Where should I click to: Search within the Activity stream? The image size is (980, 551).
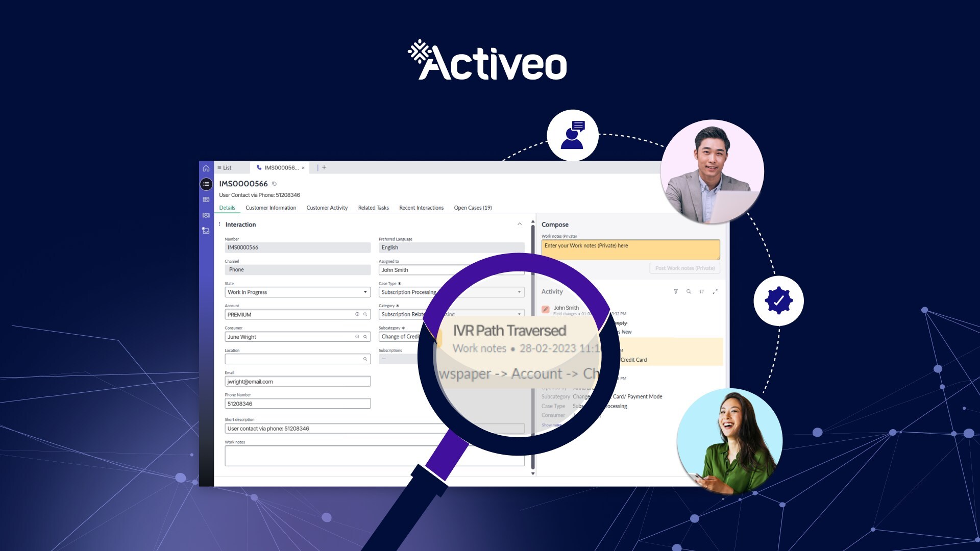pos(689,292)
